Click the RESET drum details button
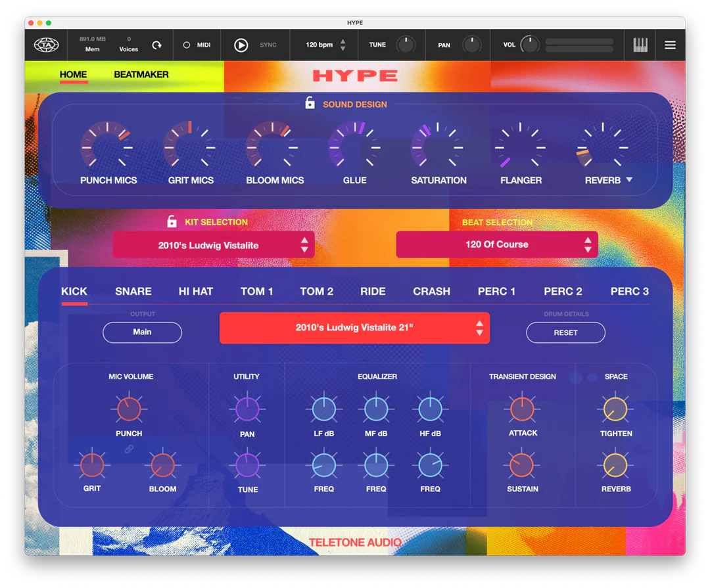Viewport: 710px width, 588px height. 565,332
